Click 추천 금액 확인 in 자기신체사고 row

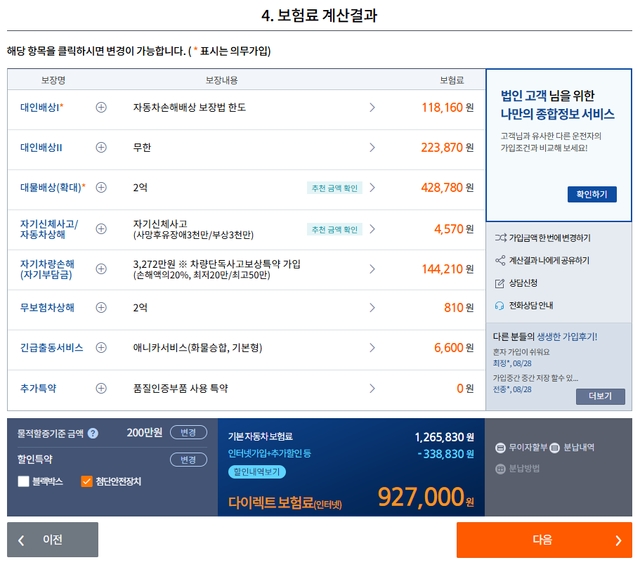[334, 229]
